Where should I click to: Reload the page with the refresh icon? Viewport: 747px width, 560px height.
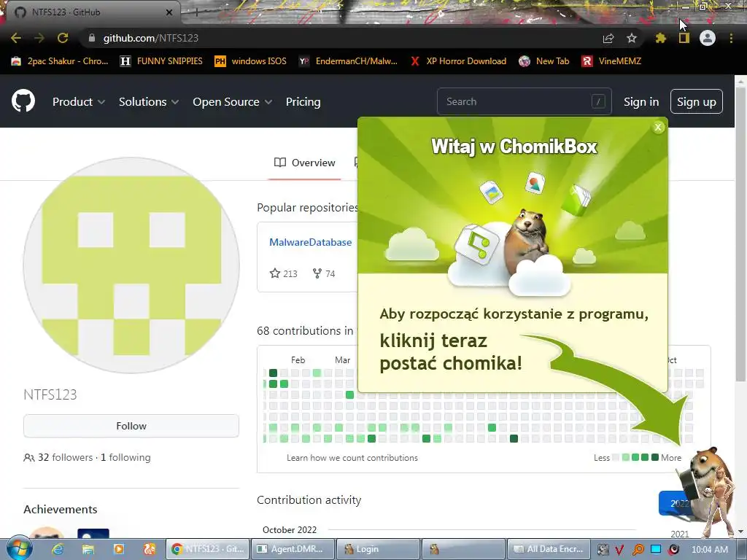pos(63,38)
